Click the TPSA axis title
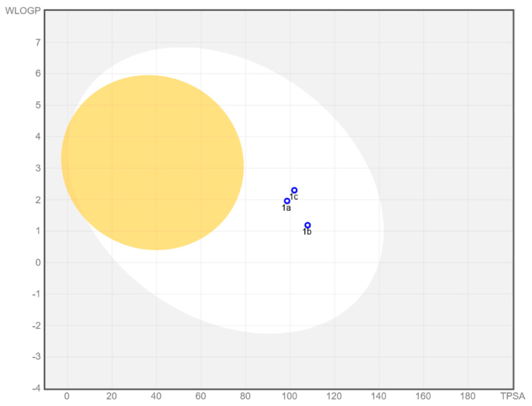The height and width of the screenshot is (406, 532). tap(513, 396)
